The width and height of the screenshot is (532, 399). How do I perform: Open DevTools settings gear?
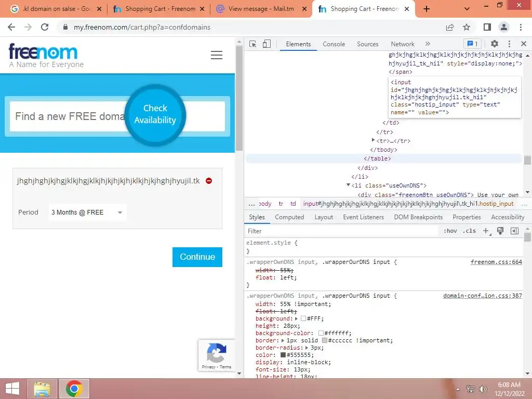point(495,44)
